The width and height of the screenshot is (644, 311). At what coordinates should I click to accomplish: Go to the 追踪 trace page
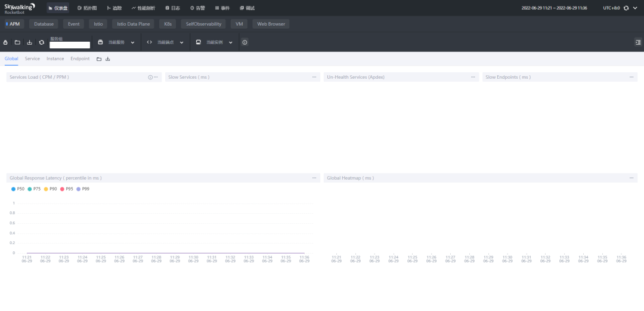click(x=114, y=8)
